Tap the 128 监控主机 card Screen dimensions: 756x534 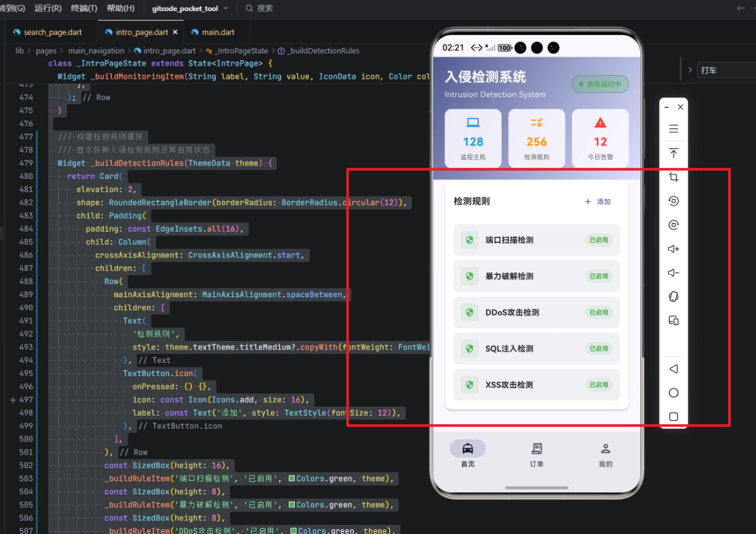(x=473, y=139)
